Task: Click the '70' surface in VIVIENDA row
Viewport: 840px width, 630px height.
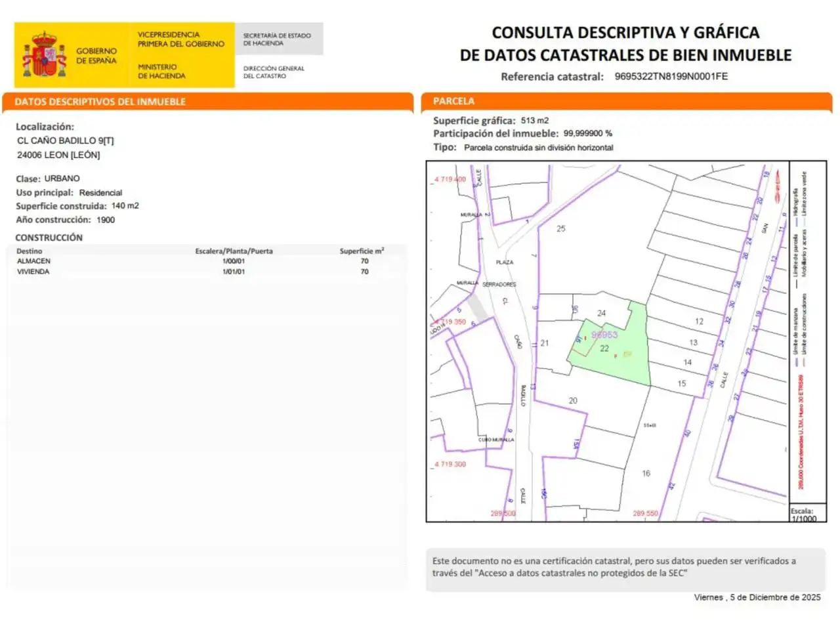Action: point(364,272)
